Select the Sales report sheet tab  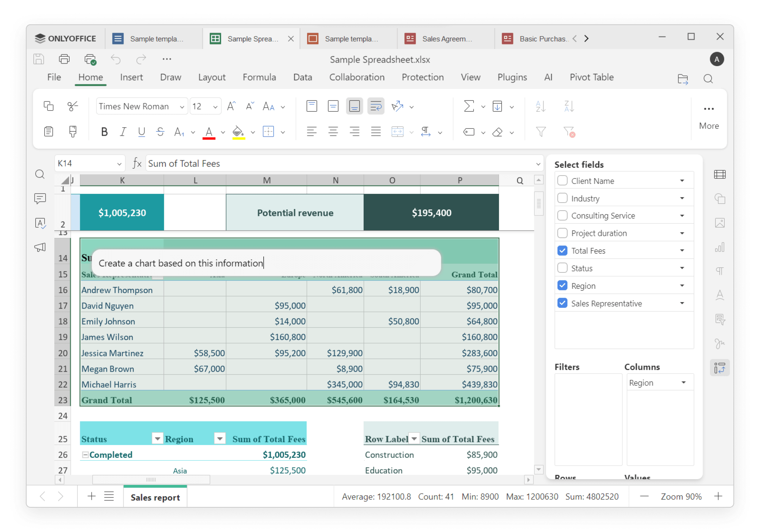[155, 497]
